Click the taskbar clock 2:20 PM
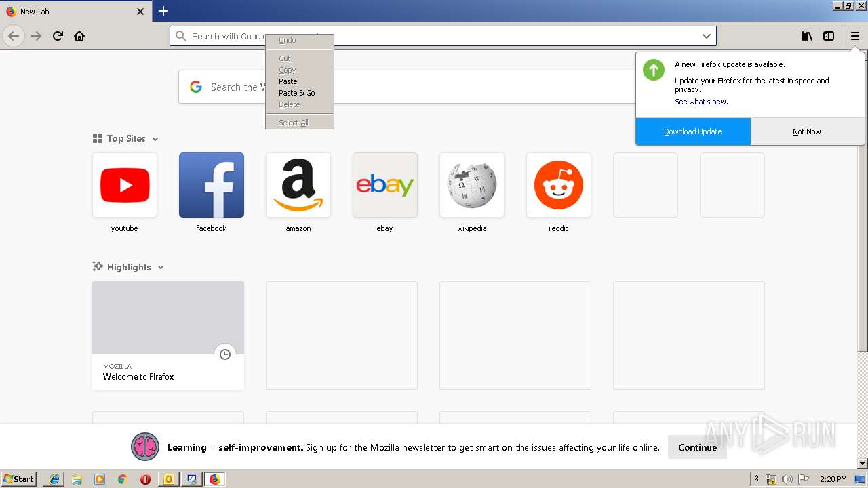The height and width of the screenshot is (488, 868). click(x=833, y=479)
